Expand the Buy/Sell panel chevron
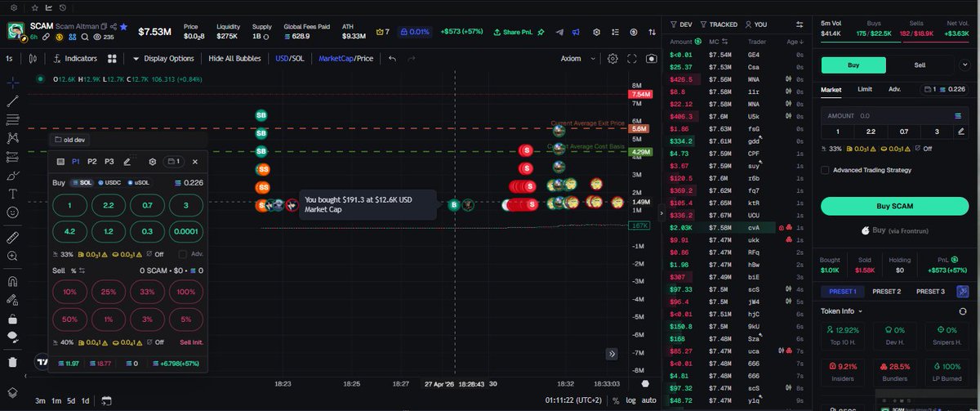Screen dimensions: 980x411 click(x=965, y=66)
